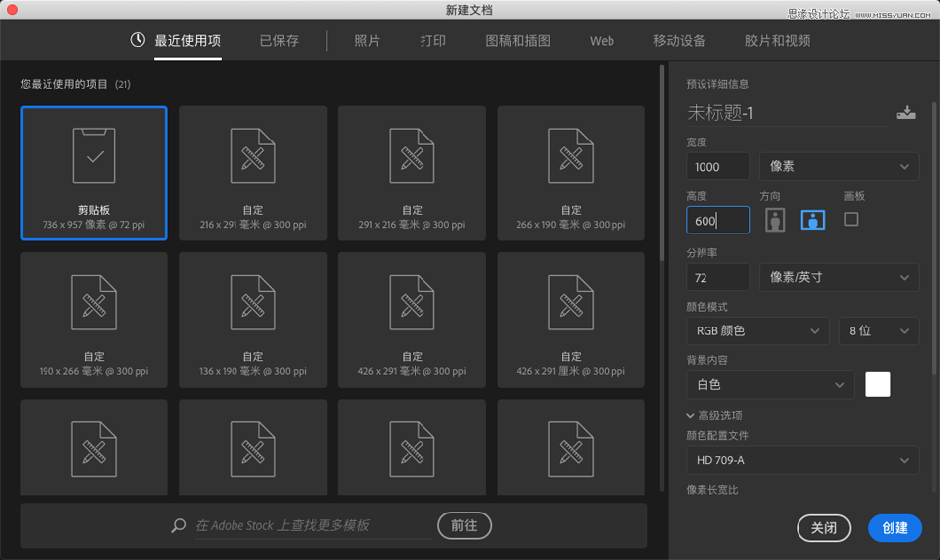This screenshot has height=560, width=940.
Task: Select landscape orientation icon
Action: coord(813,220)
